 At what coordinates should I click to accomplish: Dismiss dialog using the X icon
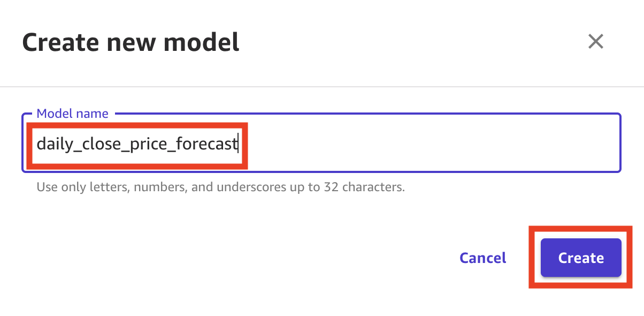[595, 41]
